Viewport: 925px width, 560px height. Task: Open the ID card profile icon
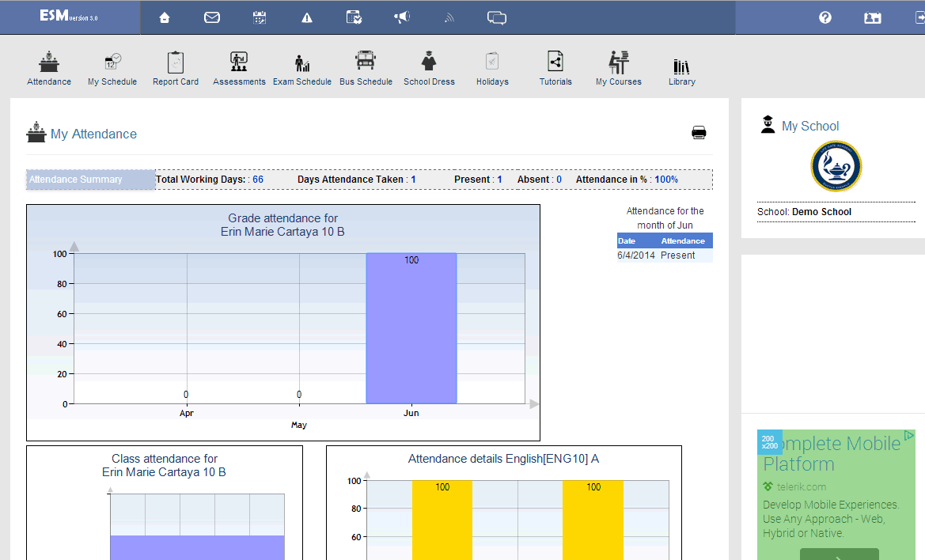pos(873,18)
